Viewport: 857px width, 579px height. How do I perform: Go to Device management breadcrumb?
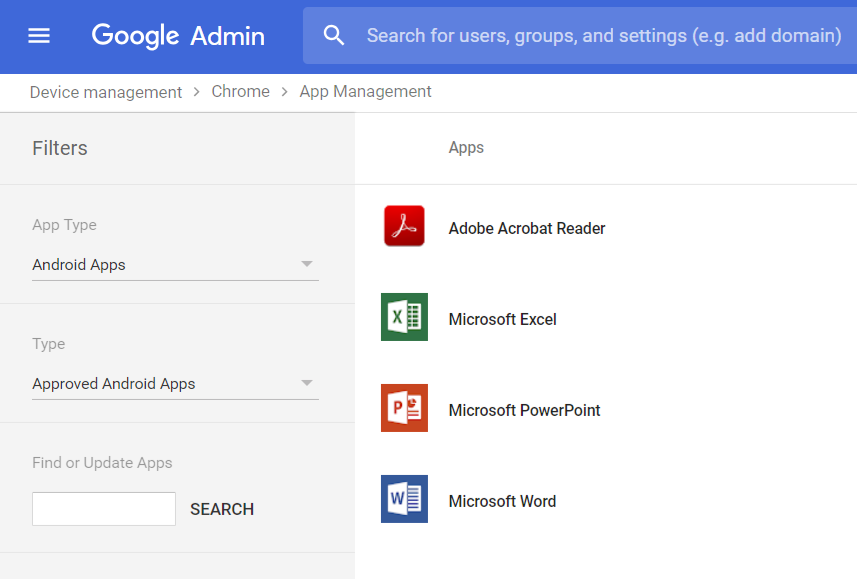coord(105,92)
